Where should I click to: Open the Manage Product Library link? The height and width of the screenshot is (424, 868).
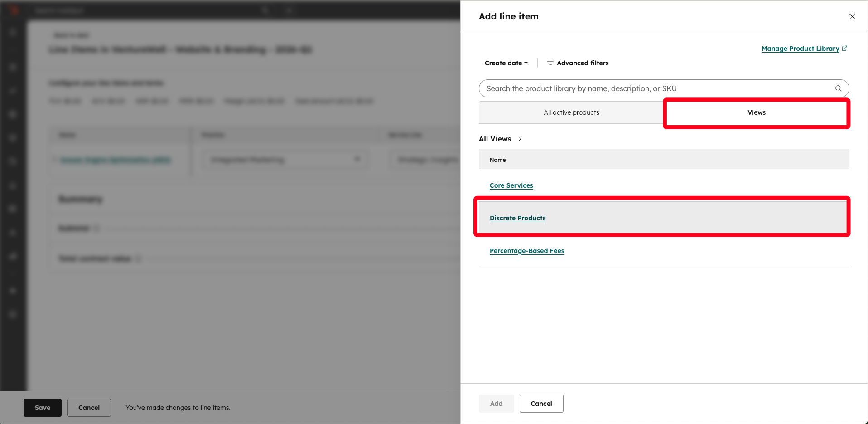(800, 49)
